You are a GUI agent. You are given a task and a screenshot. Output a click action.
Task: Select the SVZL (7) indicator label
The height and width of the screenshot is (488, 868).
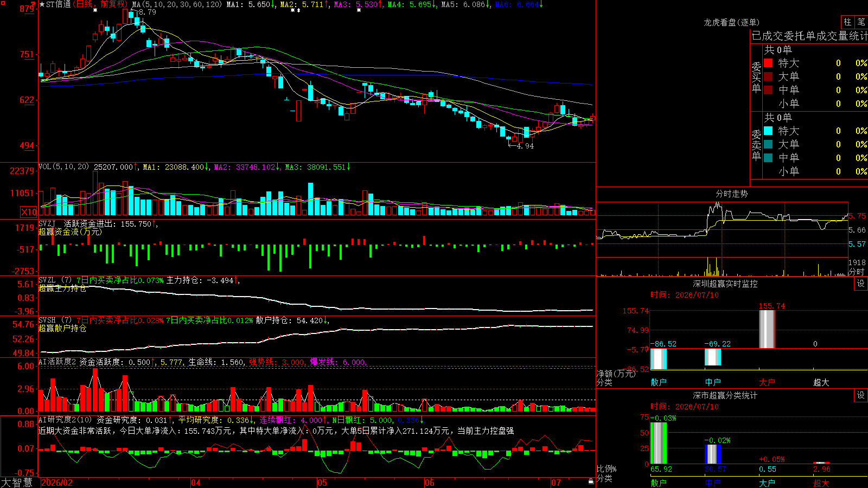(x=55, y=280)
